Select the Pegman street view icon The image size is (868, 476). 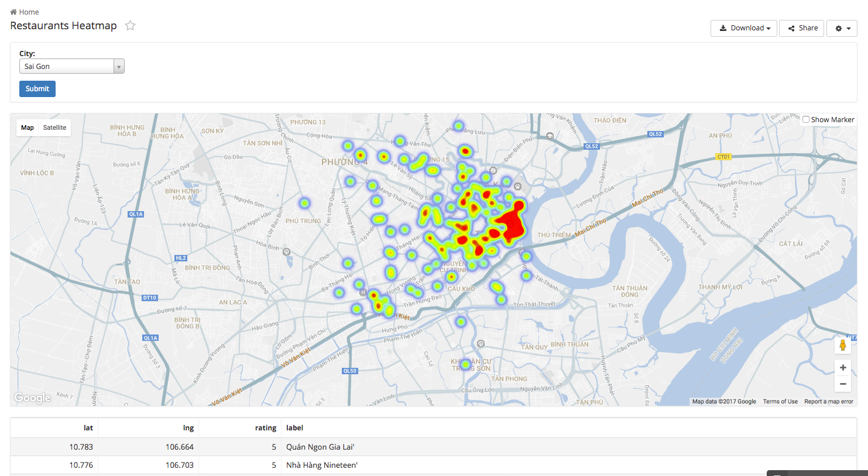843,345
